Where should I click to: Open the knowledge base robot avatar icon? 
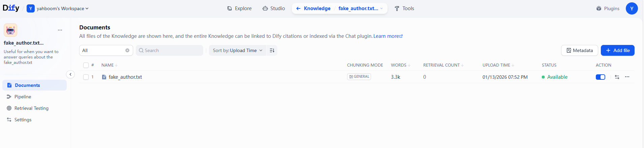pyautogui.click(x=10, y=30)
